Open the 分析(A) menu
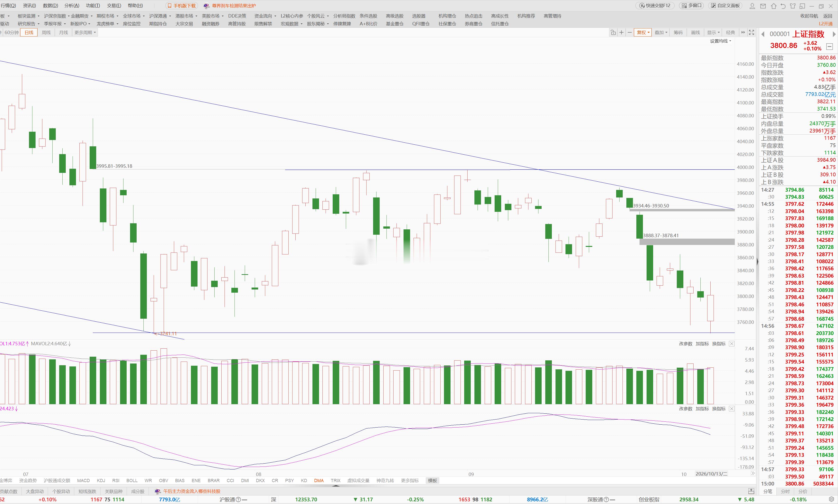The width and height of the screenshot is (838, 504). pos(72,6)
